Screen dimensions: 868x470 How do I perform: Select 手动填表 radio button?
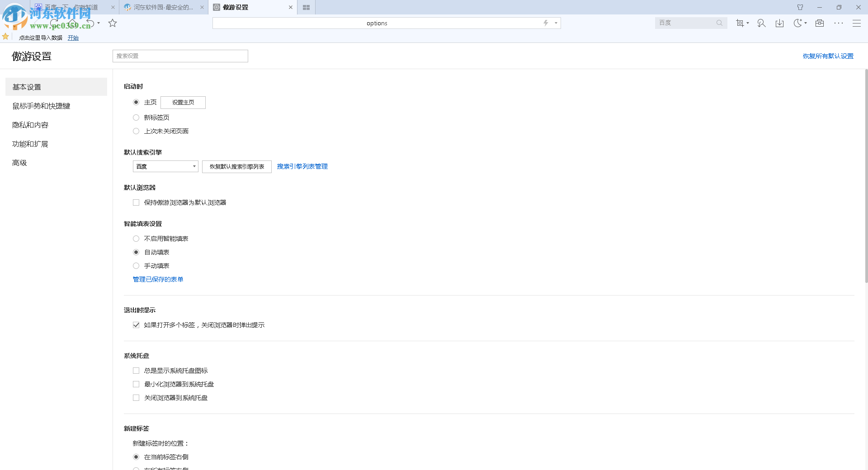[136, 266]
